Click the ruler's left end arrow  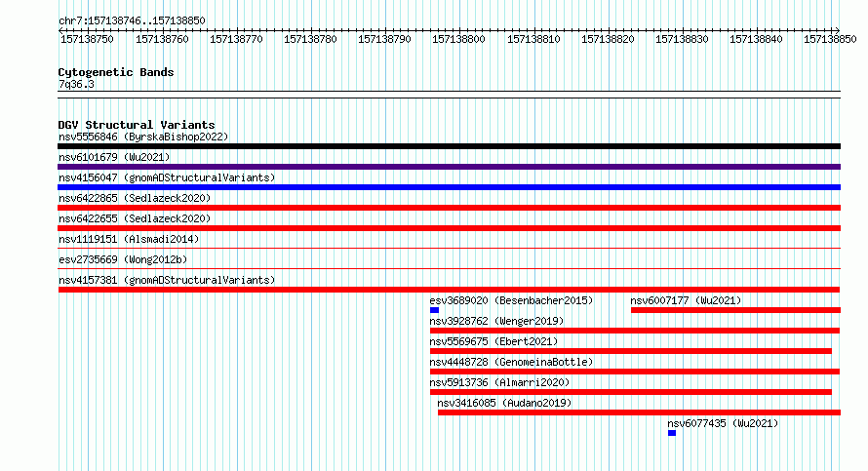pyautogui.click(x=60, y=30)
